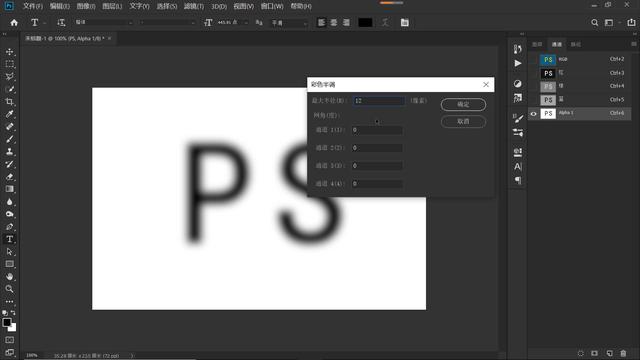Select the Gradient tool
Image resolution: width=640 pixels, height=360 pixels.
pos(9,189)
